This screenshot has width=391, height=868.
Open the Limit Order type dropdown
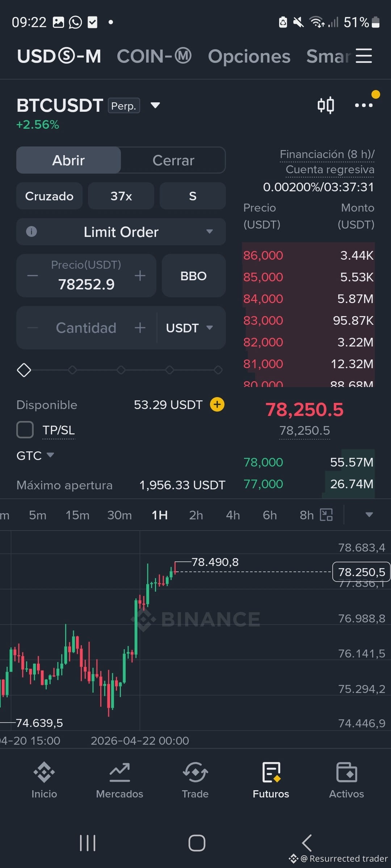pos(121,231)
